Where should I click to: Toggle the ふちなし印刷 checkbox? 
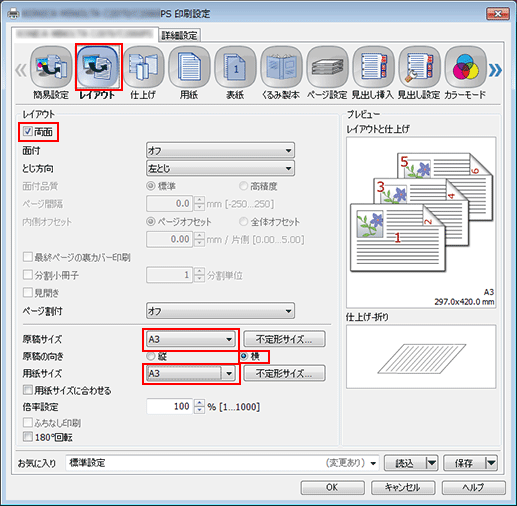click(28, 423)
